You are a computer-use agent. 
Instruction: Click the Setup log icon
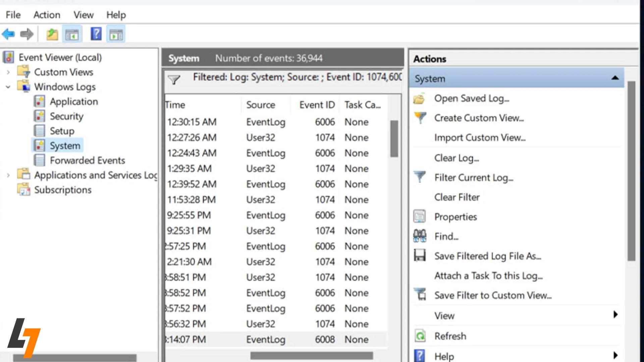click(x=39, y=131)
